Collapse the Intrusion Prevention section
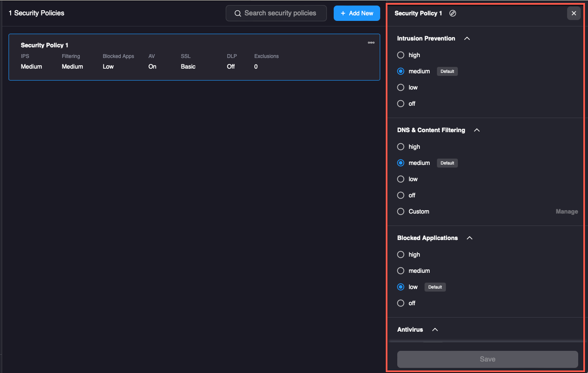 (467, 38)
